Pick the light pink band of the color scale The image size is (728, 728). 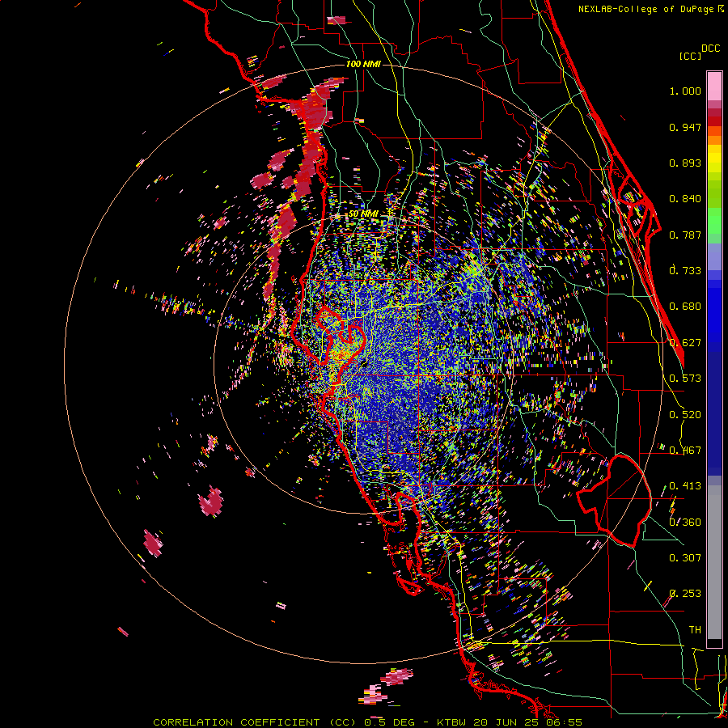click(714, 87)
